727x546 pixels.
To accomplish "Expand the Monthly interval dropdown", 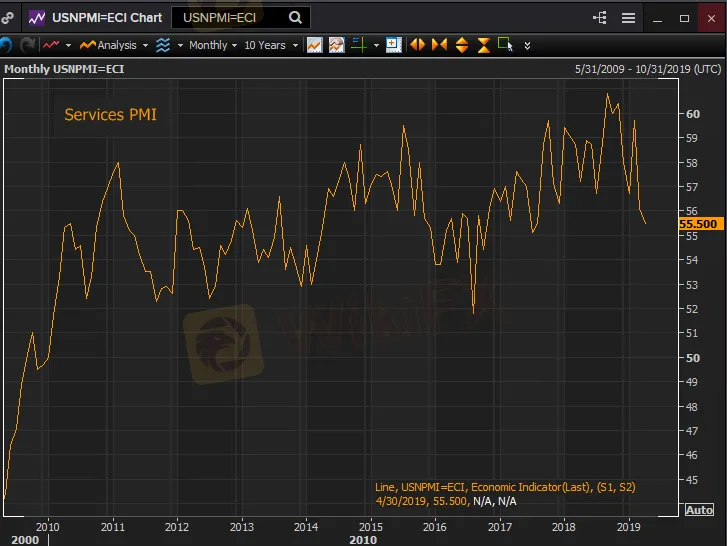I will [212, 45].
